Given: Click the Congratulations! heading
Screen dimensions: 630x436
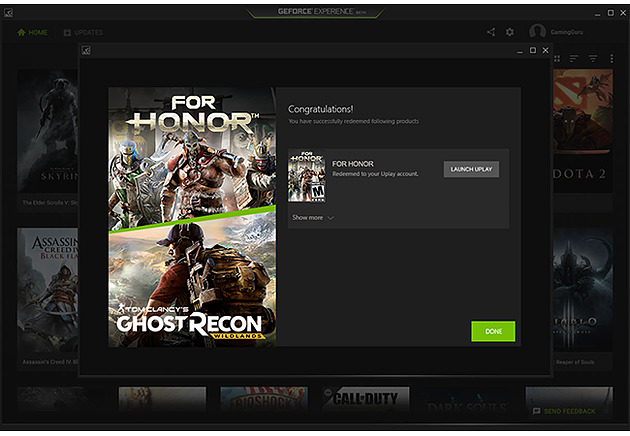Looking at the screenshot, I should coord(321,109).
